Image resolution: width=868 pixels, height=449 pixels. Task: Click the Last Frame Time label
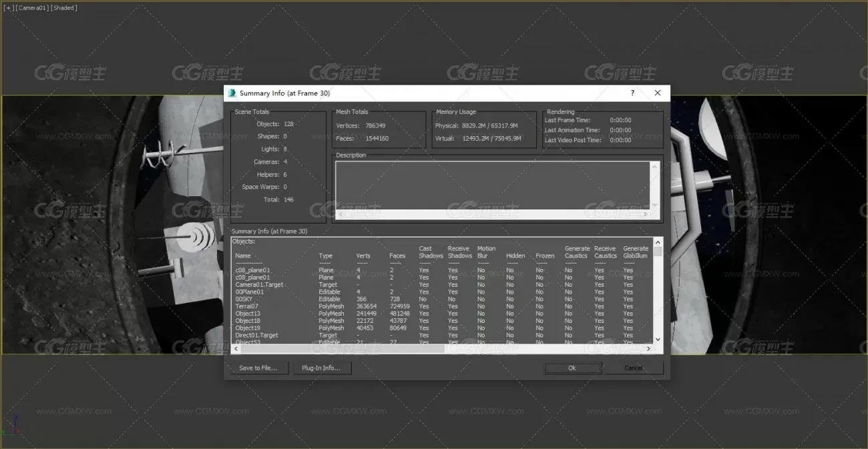coord(569,120)
